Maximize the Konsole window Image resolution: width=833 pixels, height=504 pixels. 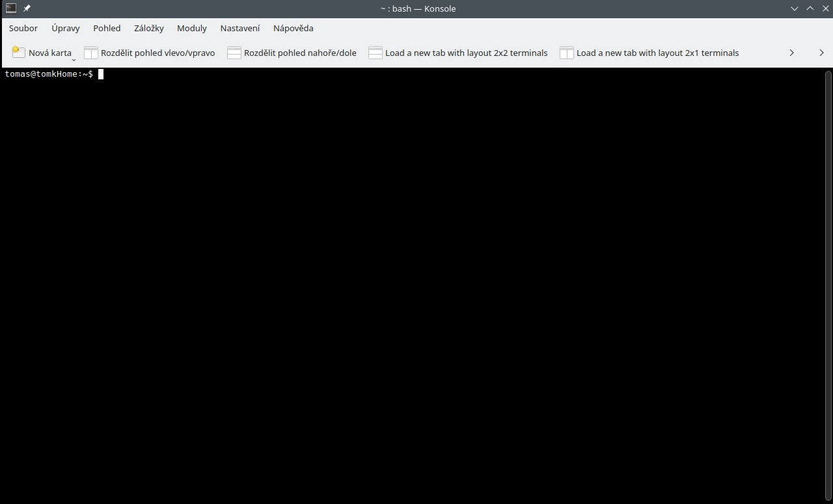[810, 8]
